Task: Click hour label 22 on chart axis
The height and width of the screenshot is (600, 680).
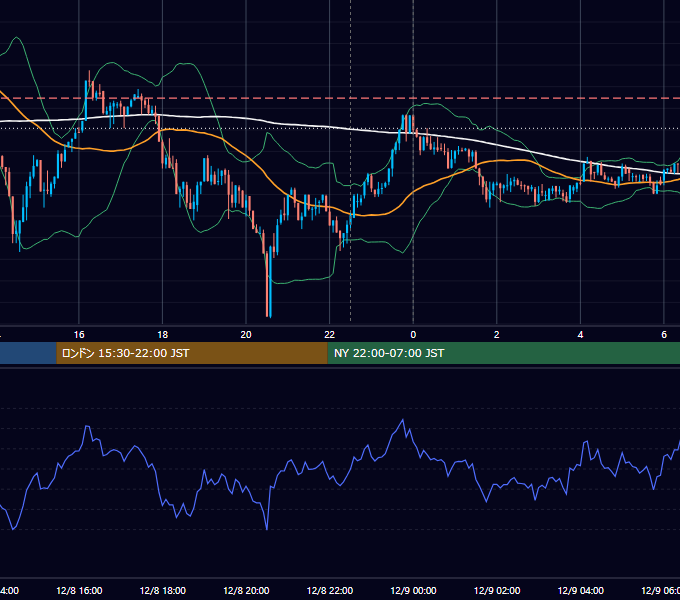Action: pyautogui.click(x=330, y=335)
